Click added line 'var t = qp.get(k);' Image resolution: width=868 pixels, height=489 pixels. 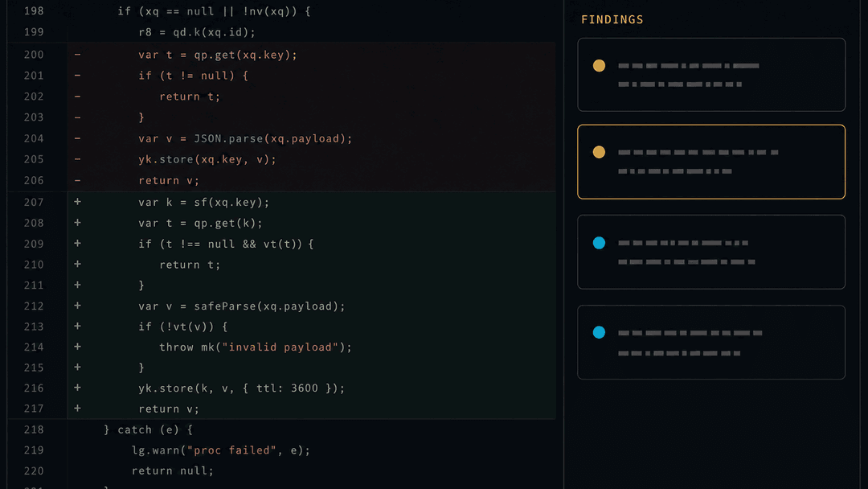pyautogui.click(x=200, y=223)
